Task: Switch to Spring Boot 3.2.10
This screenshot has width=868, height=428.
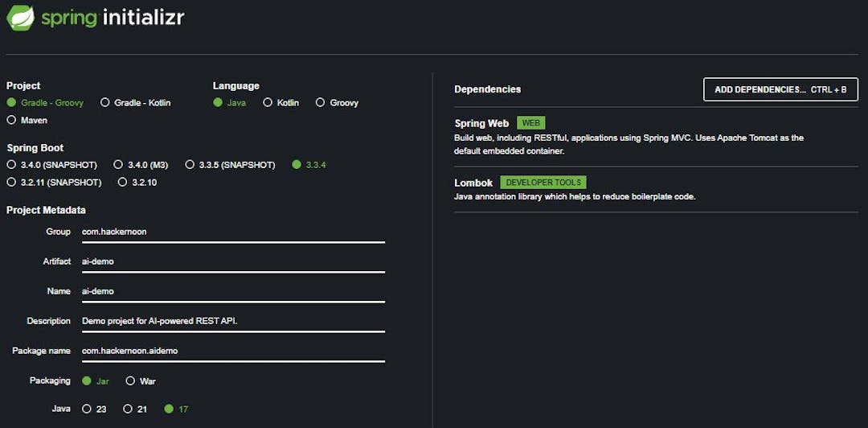Action: point(123,183)
